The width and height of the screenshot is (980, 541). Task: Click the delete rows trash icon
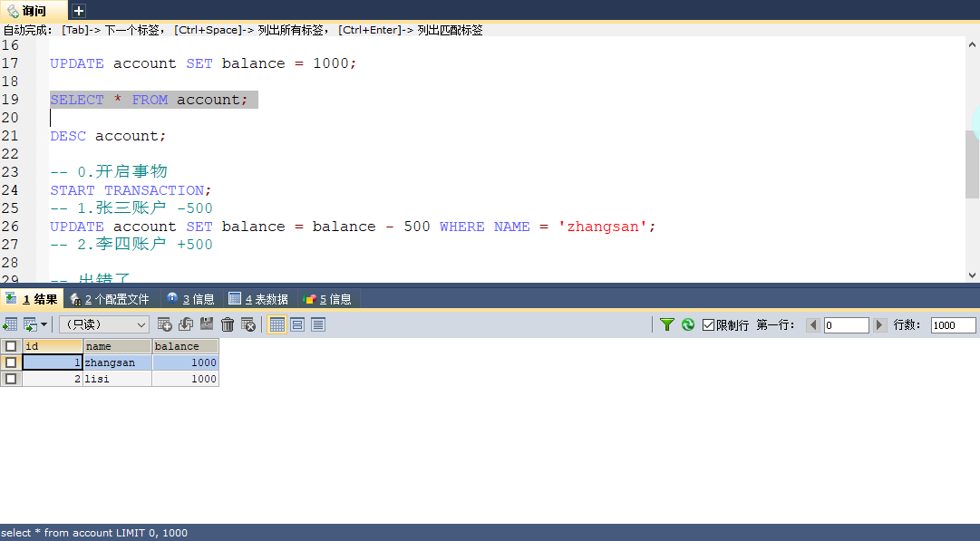228,324
